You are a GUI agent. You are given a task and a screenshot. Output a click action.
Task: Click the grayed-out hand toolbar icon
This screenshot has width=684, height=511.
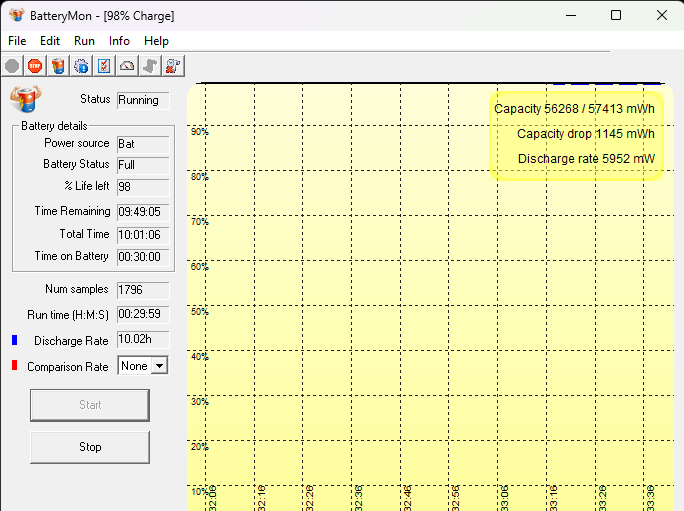[150, 66]
